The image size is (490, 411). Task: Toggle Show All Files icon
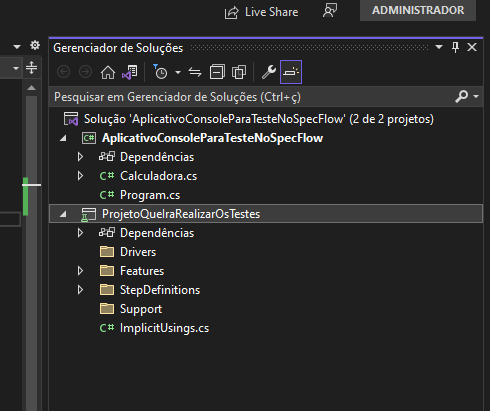point(239,72)
